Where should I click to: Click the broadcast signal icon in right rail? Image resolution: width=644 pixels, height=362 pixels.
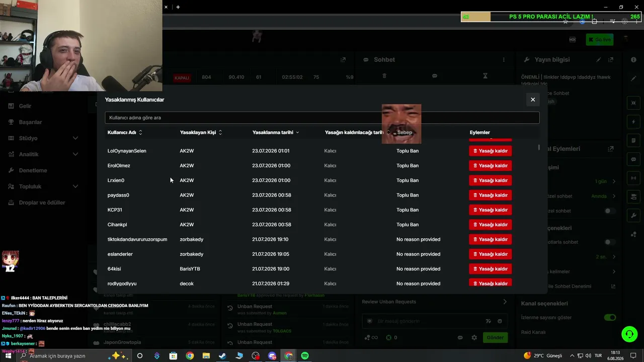(633, 177)
